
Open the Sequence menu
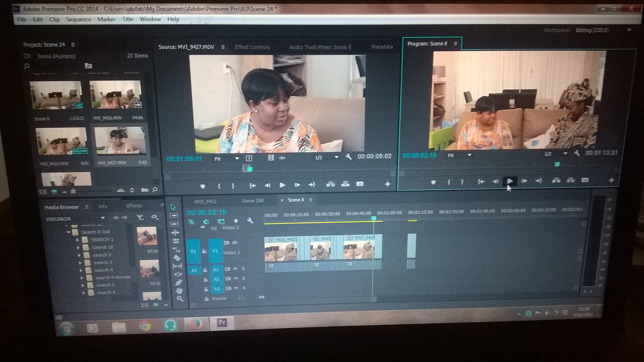(x=79, y=19)
